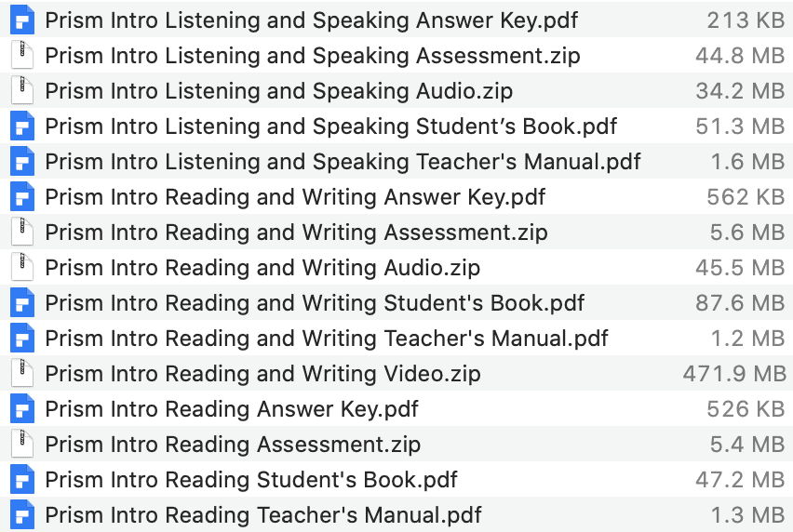Click the 471.9 MB size entry
The image size is (793, 532).
pyautogui.click(x=734, y=374)
